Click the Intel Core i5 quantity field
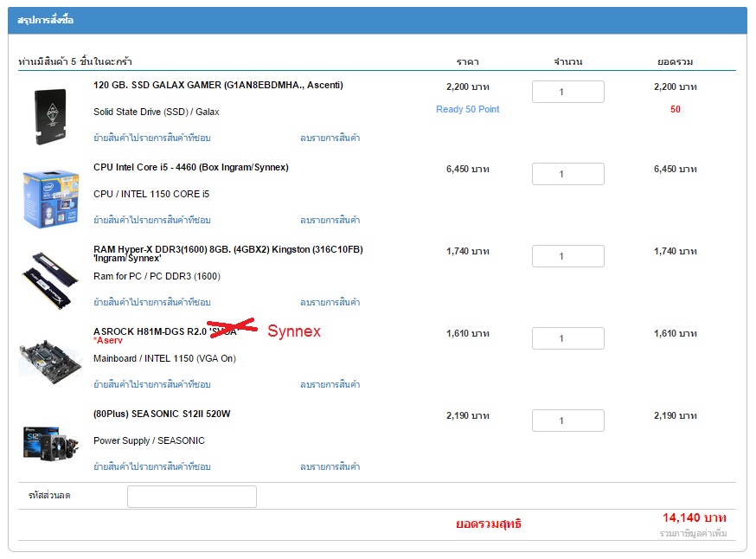 point(568,174)
